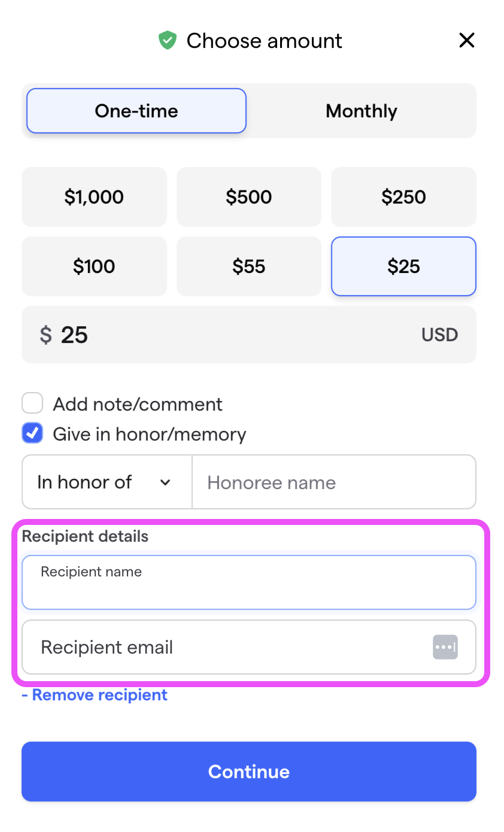Select the $25 preset amount

pyautogui.click(x=404, y=266)
